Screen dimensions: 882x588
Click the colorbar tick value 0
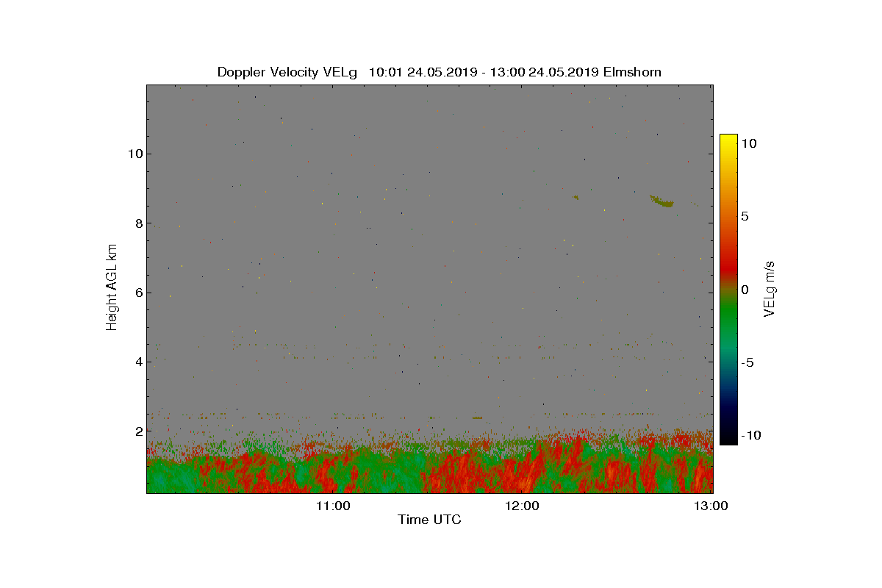pyautogui.click(x=745, y=290)
